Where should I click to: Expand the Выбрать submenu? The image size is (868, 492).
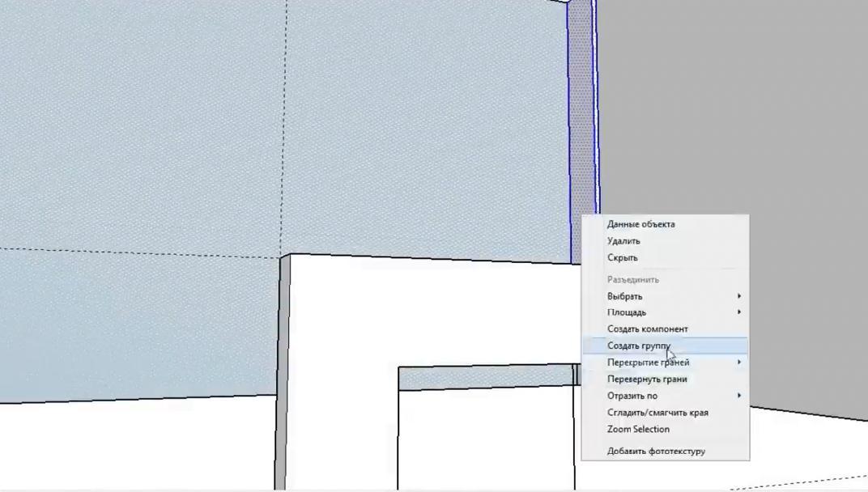[x=624, y=296]
